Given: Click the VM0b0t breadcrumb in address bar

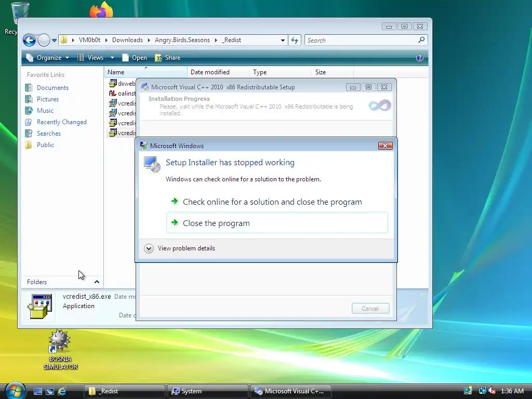Looking at the screenshot, I should click(x=89, y=40).
